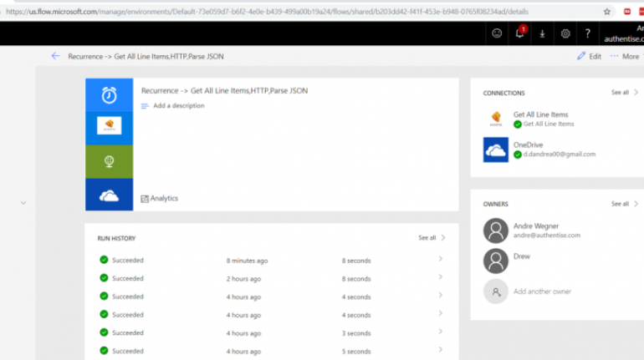Click the Get All Line Items connection name

click(x=540, y=114)
